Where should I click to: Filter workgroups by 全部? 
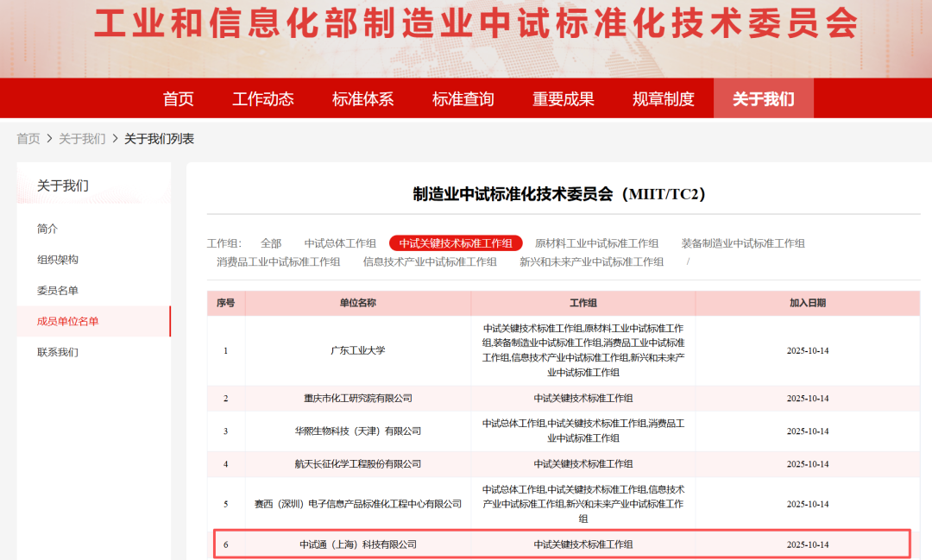(271, 243)
